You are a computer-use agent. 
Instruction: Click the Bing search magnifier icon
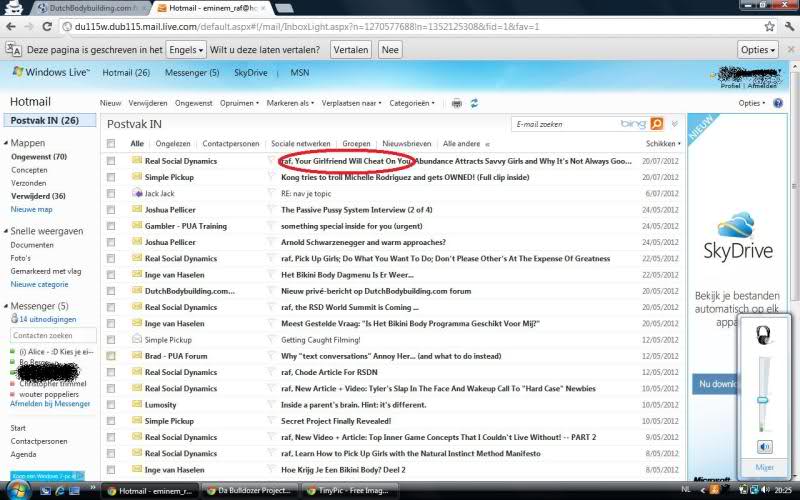(x=657, y=124)
